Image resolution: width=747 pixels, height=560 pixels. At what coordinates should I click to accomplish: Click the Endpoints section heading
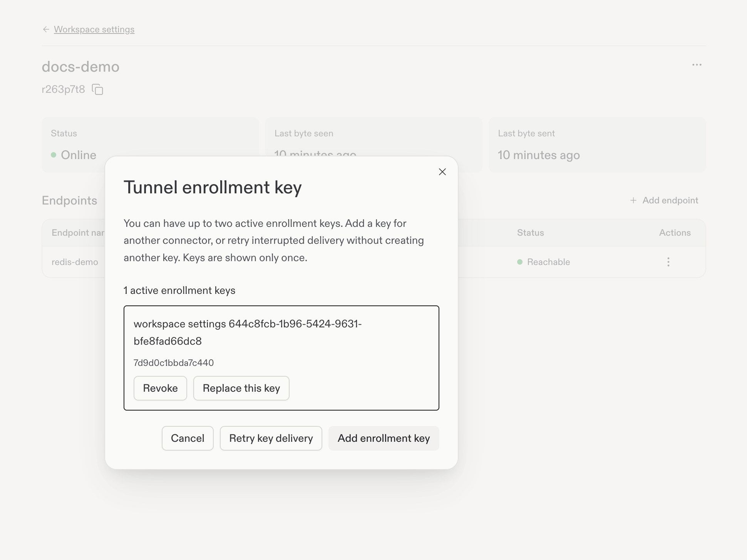pyautogui.click(x=69, y=200)
